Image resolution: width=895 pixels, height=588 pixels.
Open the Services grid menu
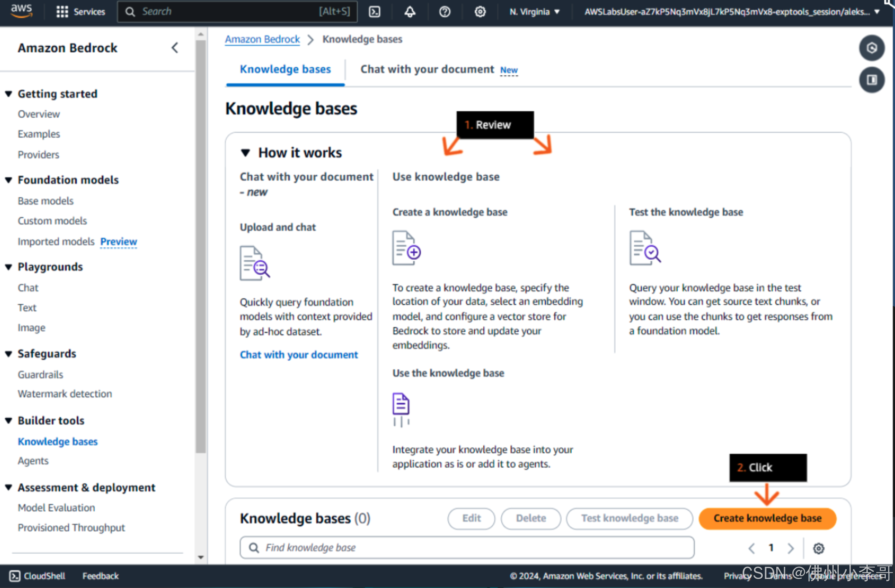click(x=80, y=12)
